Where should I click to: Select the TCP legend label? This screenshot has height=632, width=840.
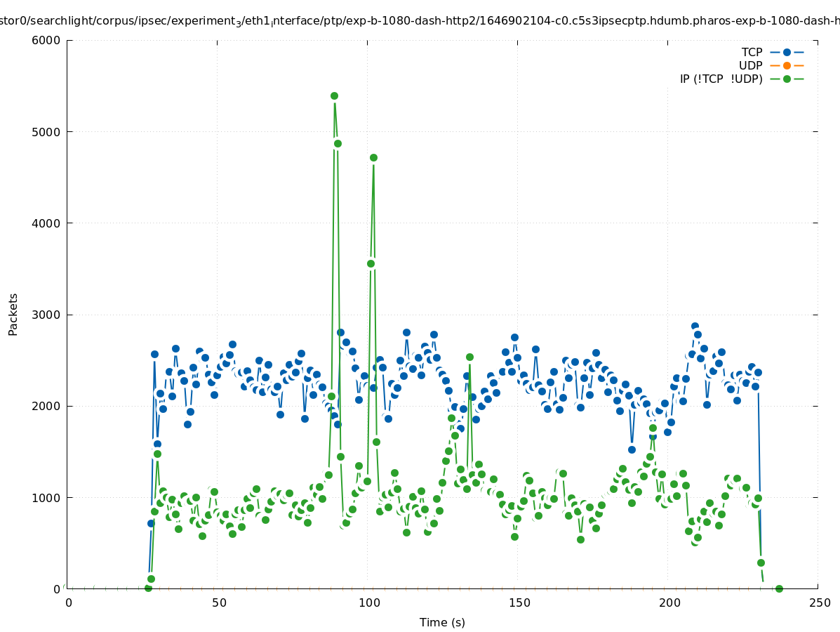752,52
